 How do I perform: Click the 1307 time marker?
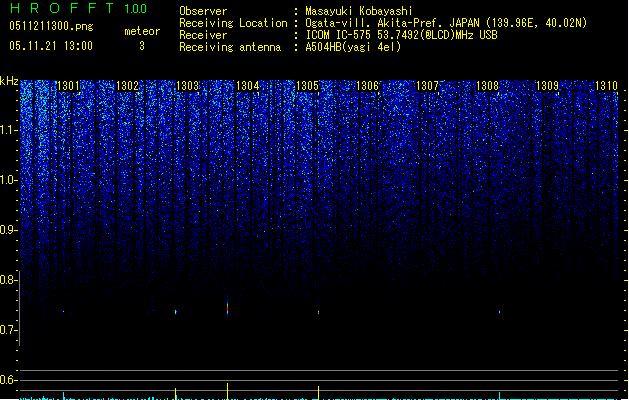pyautogui.click(x=427, y=85)
